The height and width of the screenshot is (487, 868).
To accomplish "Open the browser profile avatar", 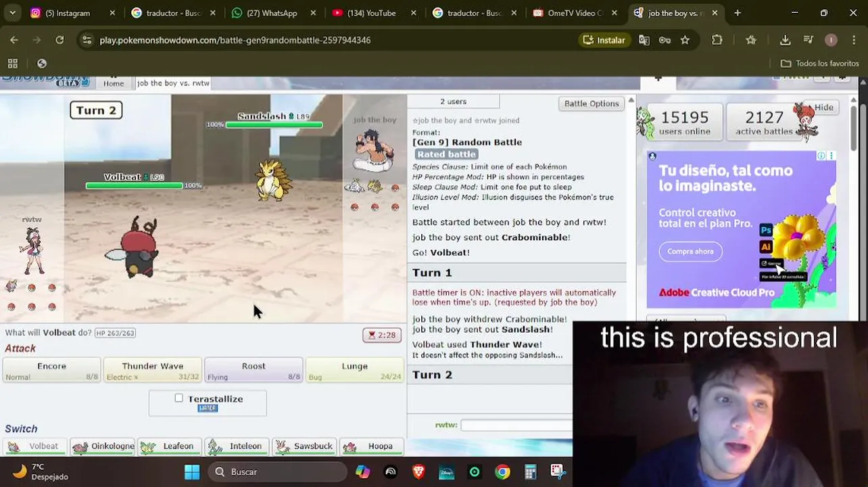I will [x=831, y=40].
